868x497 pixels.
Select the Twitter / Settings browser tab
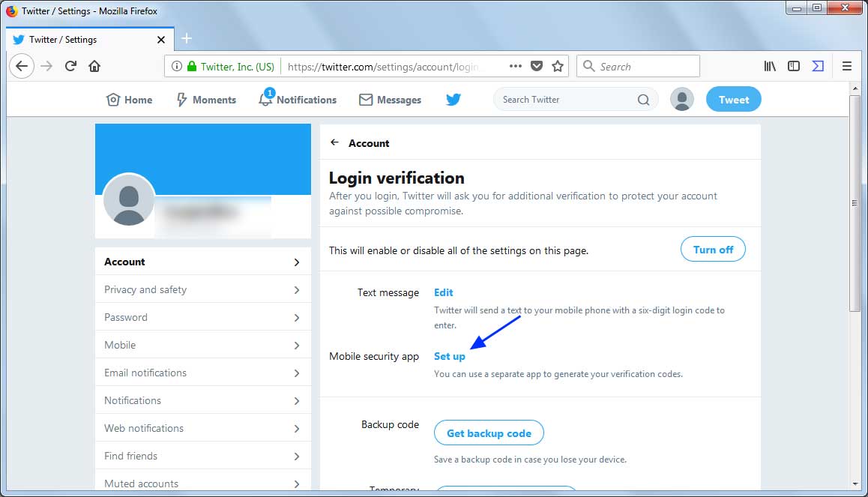(x=90, y=39)
